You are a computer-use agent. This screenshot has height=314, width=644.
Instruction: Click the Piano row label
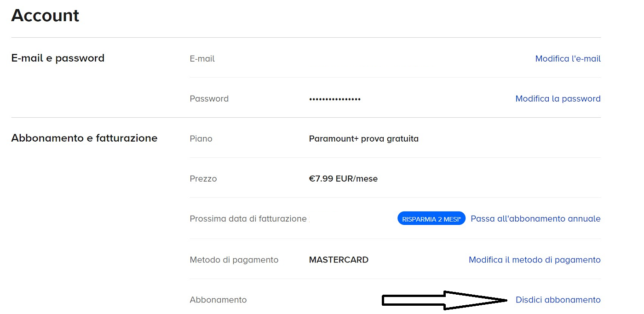[201, 138]
